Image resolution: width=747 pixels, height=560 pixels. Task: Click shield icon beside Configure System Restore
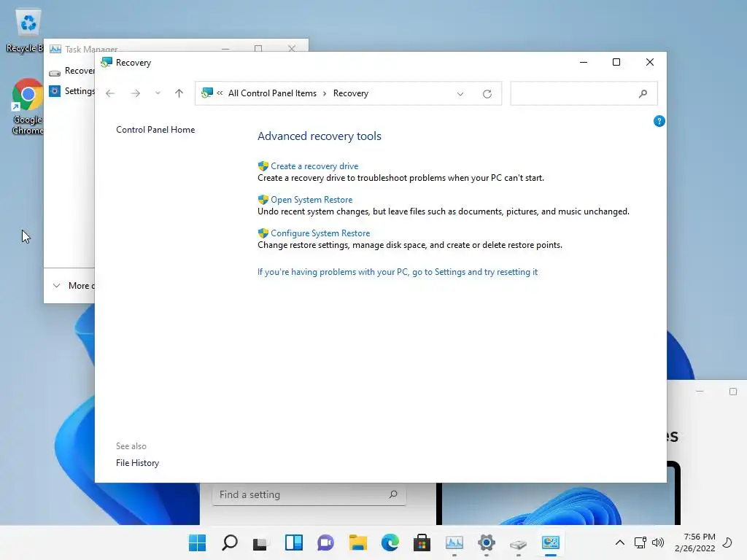tap(263, 233)
